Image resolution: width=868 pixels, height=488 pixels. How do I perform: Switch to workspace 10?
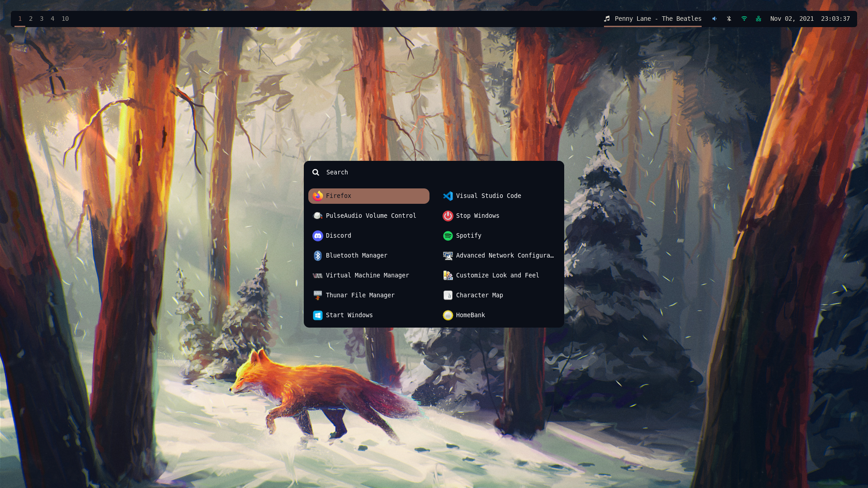pos(65,19)
